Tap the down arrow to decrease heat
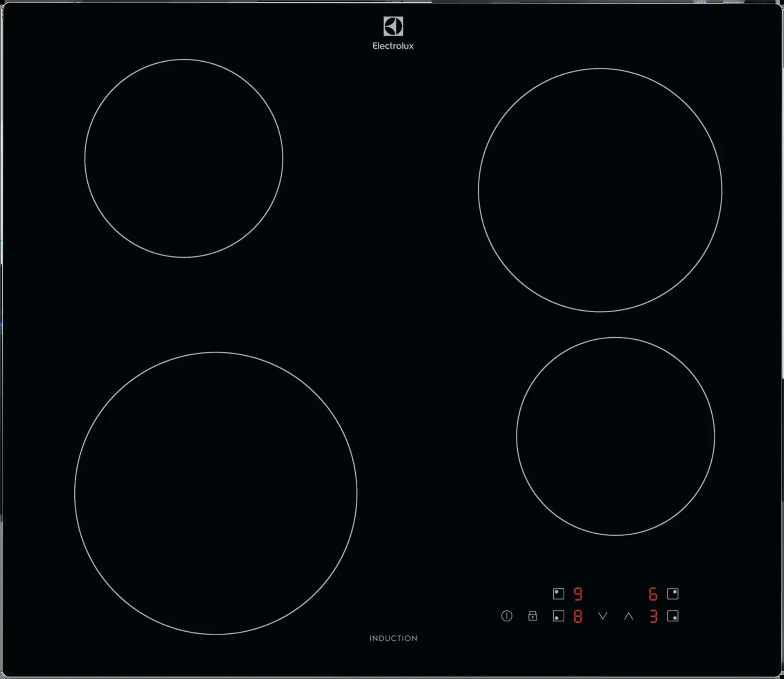 (x=603, y=615)
